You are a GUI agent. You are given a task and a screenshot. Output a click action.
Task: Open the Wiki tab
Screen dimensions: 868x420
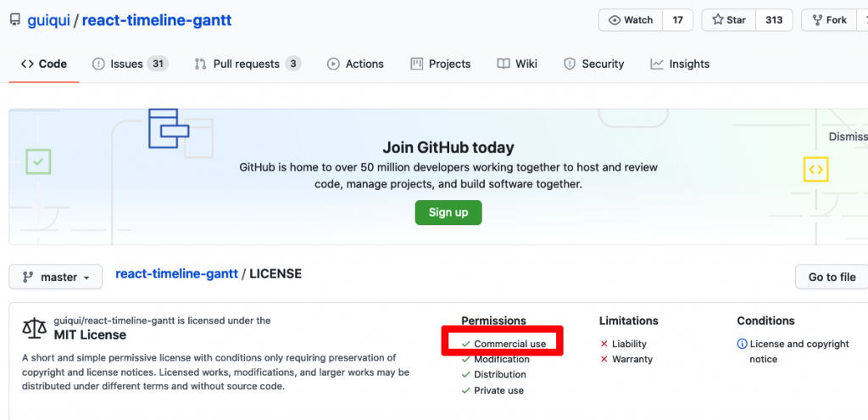517,64
